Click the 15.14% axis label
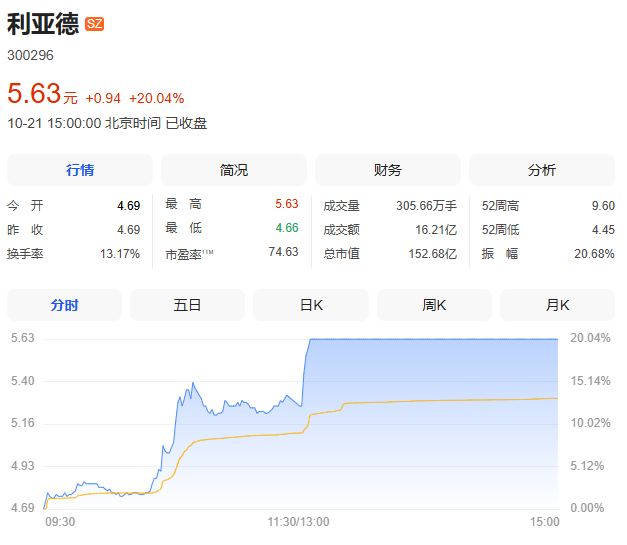Screen dimensions: 627x545 point(590,381)
